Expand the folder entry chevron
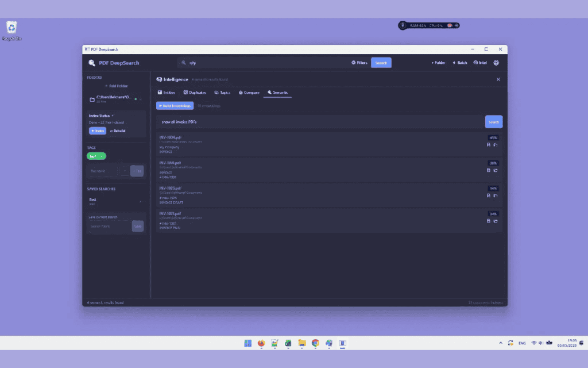The width and height of the screenshot is (588, 368). (x=141, y=99)
